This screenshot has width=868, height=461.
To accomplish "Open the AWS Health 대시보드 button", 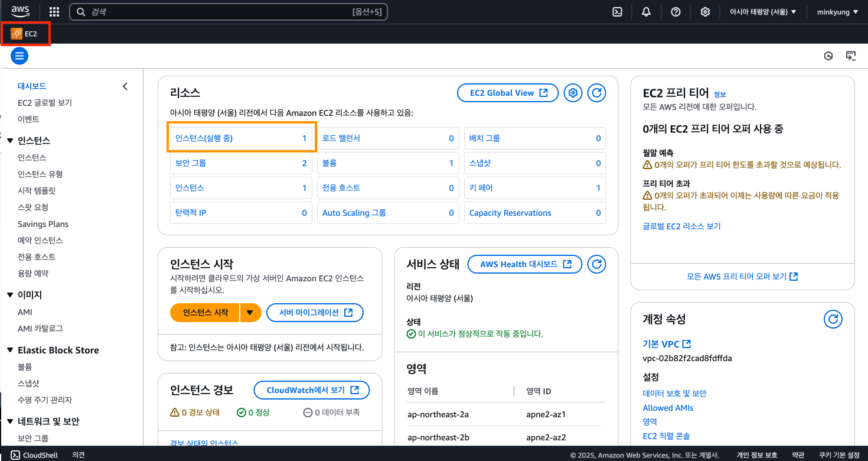I will click(525, 264).
